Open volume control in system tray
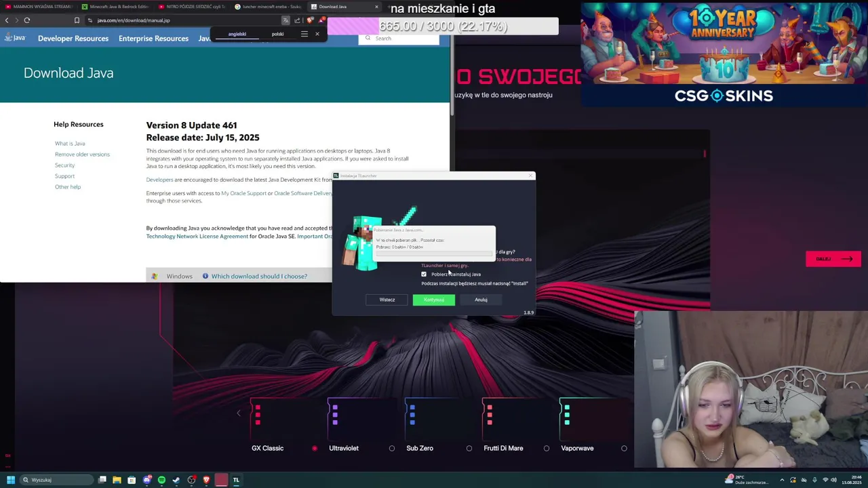 tap(833, 480)
